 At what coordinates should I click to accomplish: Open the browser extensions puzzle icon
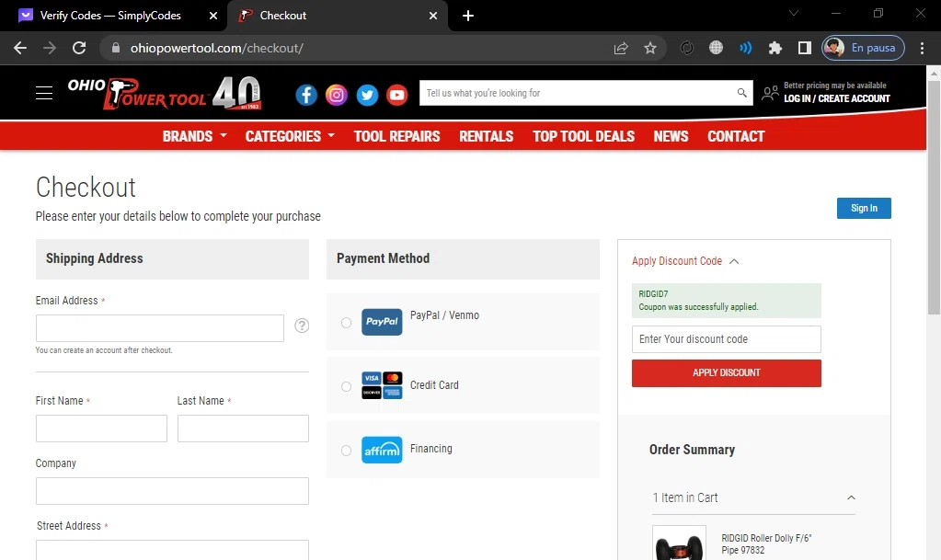pyautogui.click(x=775, y=48)
